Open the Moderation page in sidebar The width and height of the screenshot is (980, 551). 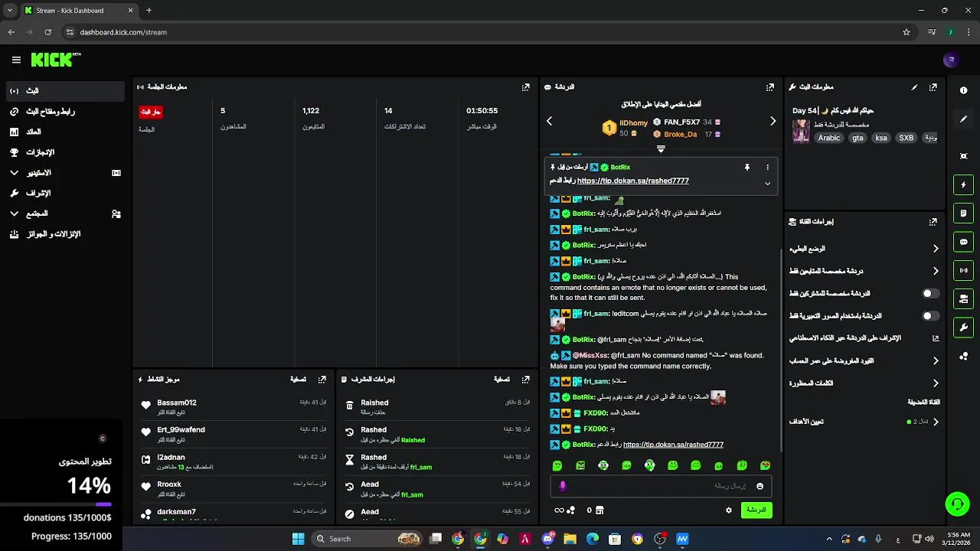[x=65, y=193]
